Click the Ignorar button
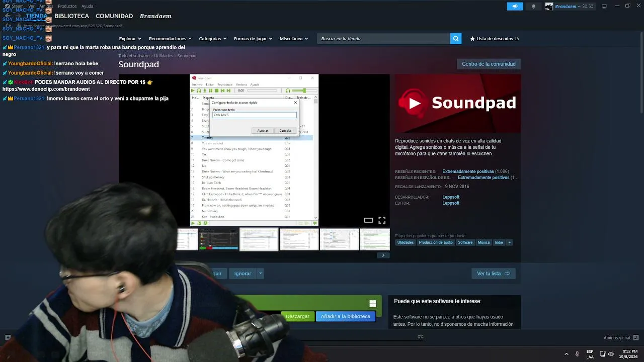Screen dimensions: 644x362 [x=243, y=274]
